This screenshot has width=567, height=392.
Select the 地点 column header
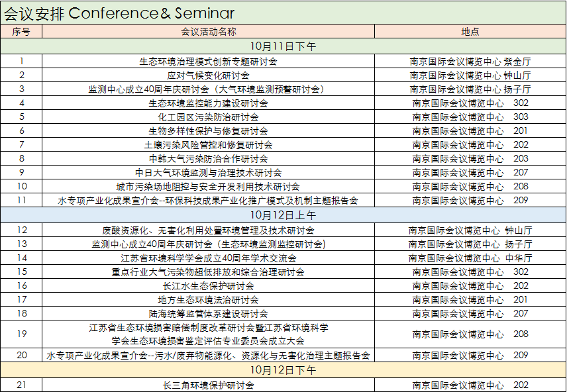[x=470, y=32]
